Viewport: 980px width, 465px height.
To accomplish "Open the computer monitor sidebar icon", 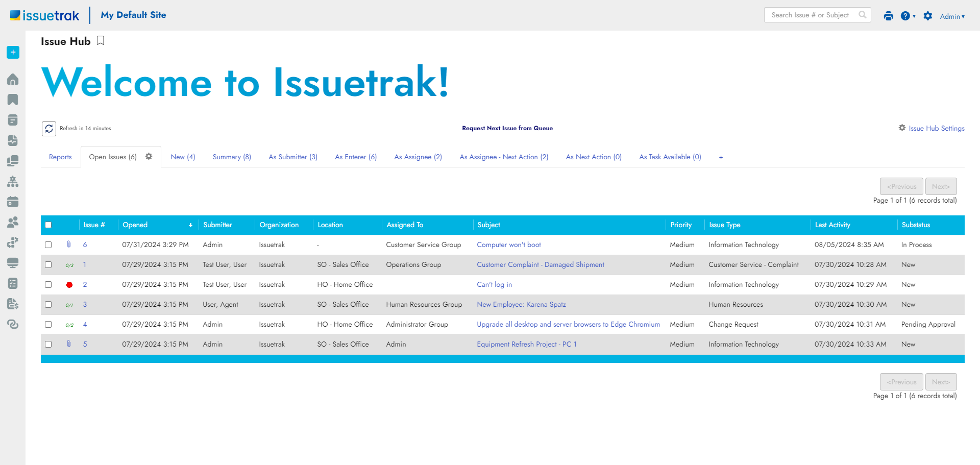I will click(13, 263).
